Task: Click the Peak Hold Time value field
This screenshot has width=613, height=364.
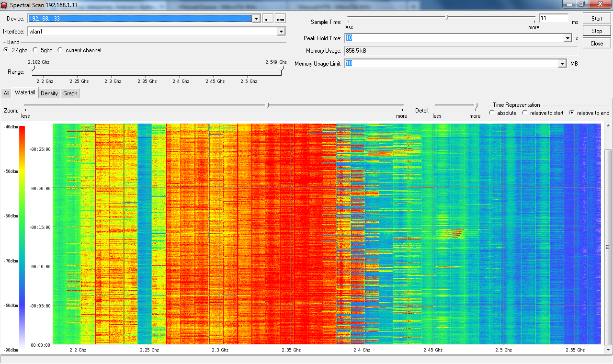Action: pos(454,38)
